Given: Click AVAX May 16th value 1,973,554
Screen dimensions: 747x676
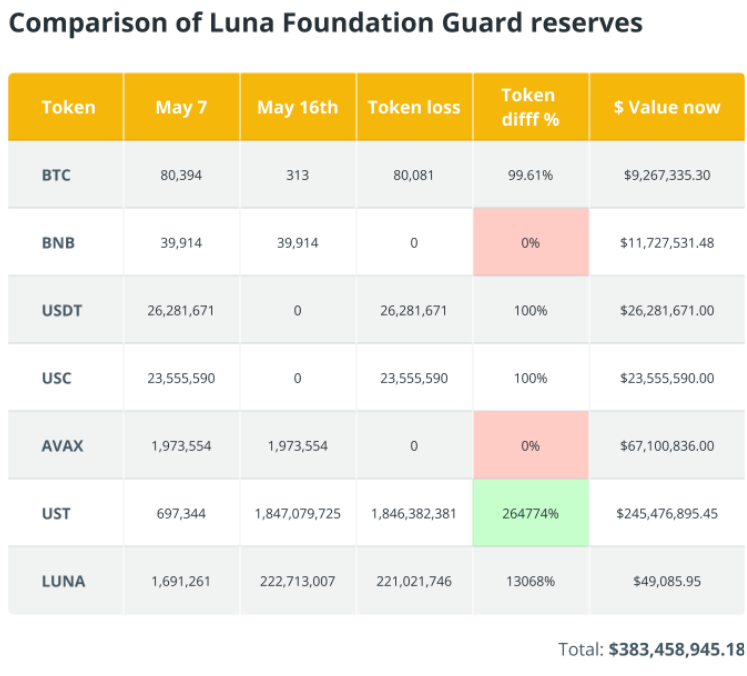Looking at the screenshot, I should pyautogui.click(x=298, y=446).
